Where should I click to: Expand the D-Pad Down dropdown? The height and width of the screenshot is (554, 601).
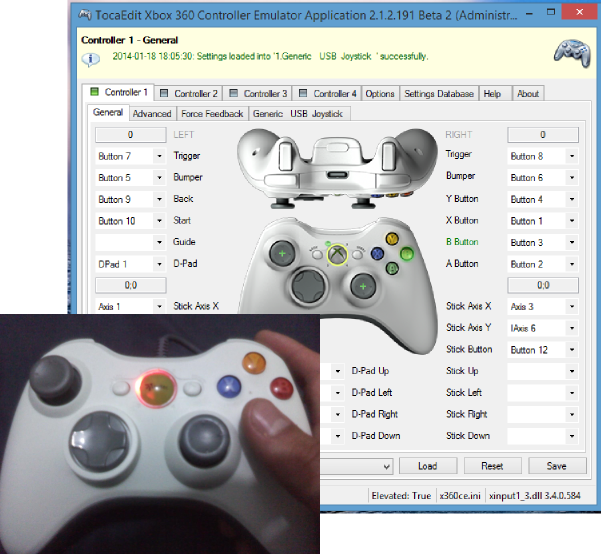click(338, 436)
